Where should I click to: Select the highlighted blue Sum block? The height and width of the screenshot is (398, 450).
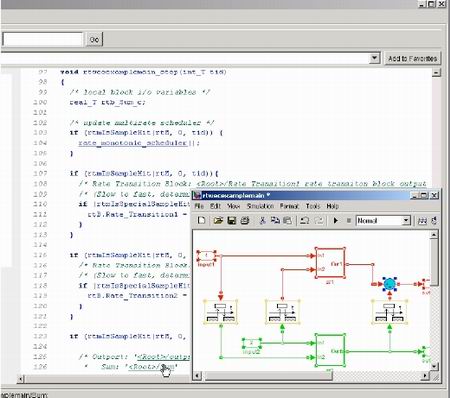389,284
